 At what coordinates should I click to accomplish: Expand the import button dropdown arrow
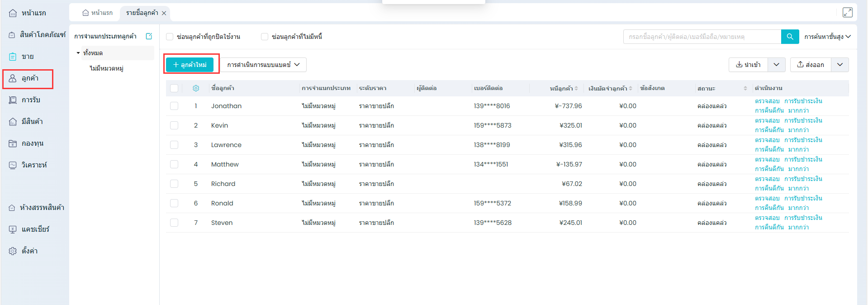776,65
